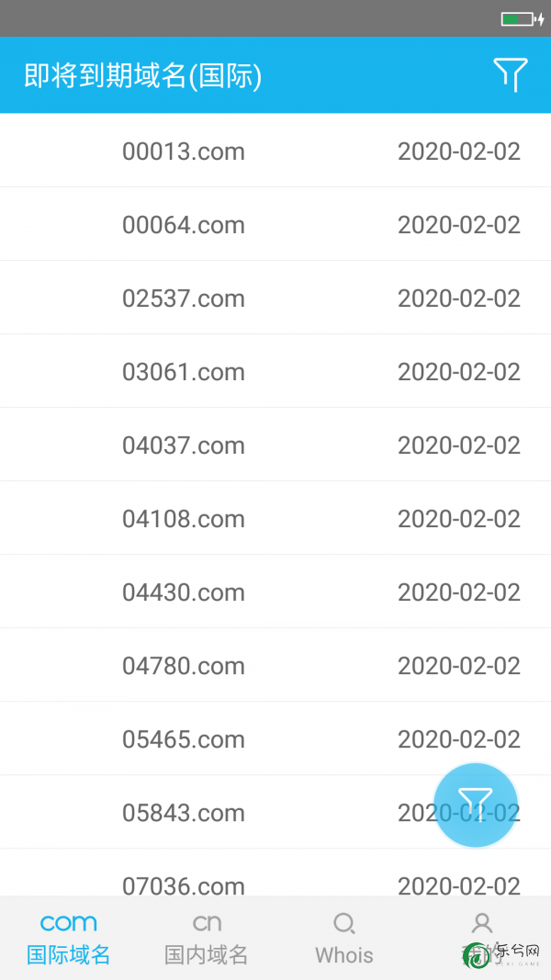Choose the 04108.com list row
Image resolution: width=551 pixels, height=980 pixels.
(275, 518)
